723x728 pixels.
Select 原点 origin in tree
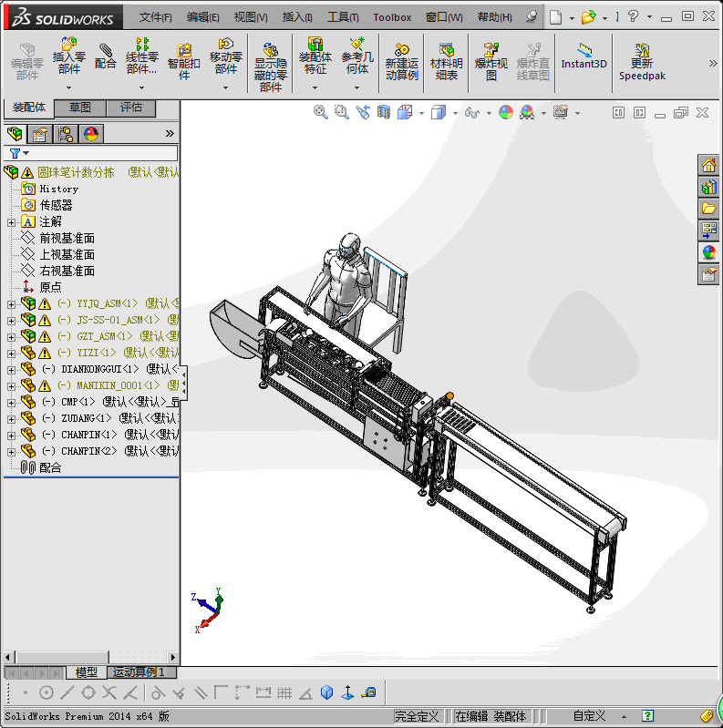click(50, 287)
